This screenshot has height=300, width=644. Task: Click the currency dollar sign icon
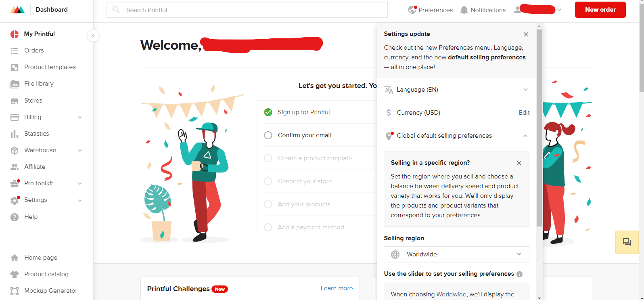pyautogui.click(x=389, y=113)
